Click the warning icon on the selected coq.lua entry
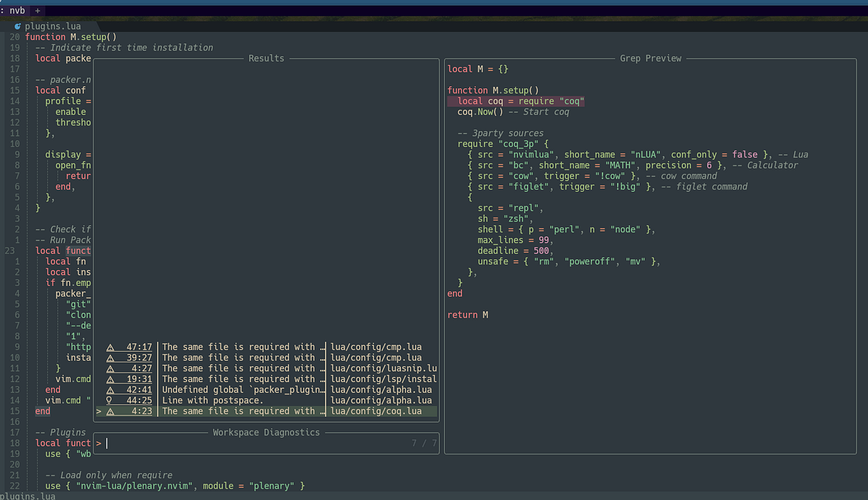Viewport: 868px width, 500px height. pyautogui.click(x=111, y=411)
